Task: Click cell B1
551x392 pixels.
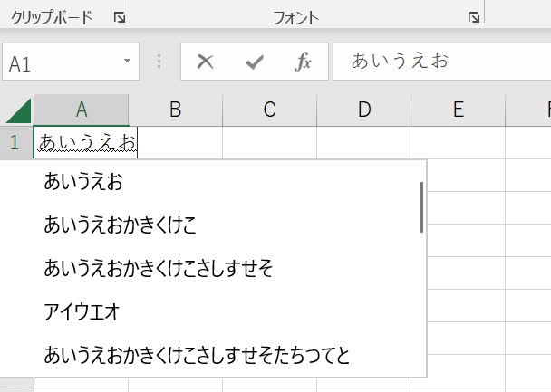Action: [x=180, y=142]
